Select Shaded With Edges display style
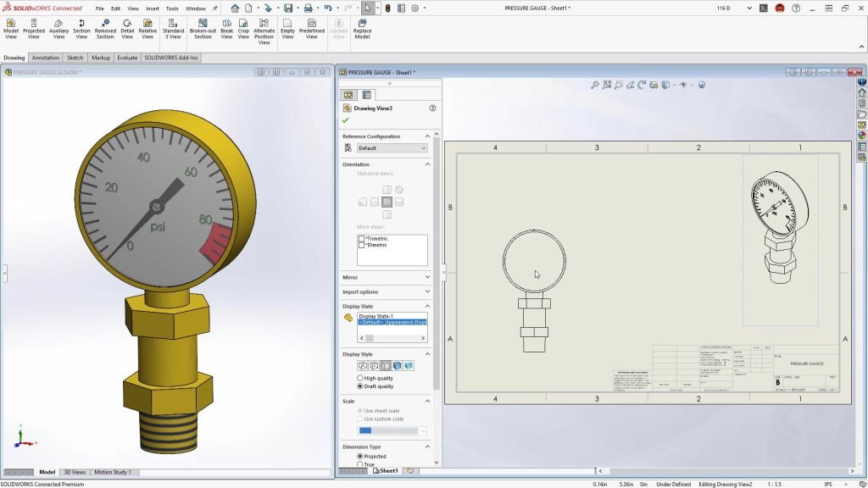This screenshot has width=868, height=488. coord(397,366)
